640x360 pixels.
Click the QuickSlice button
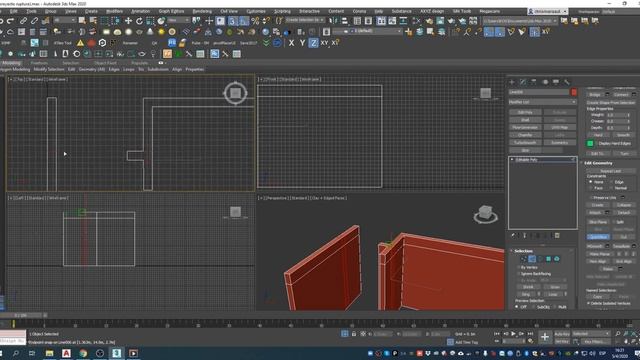pyautogui.click(x=598, y=237)
